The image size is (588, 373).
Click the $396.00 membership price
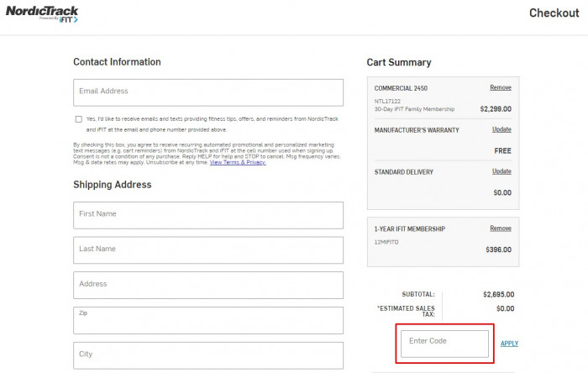pyautogui.click(x=498, y=250)
